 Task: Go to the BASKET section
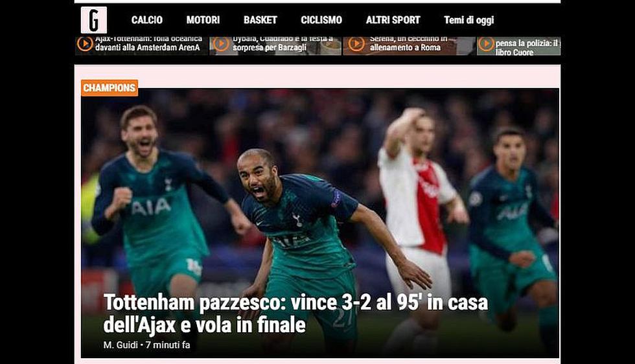(x=260, y=20)
